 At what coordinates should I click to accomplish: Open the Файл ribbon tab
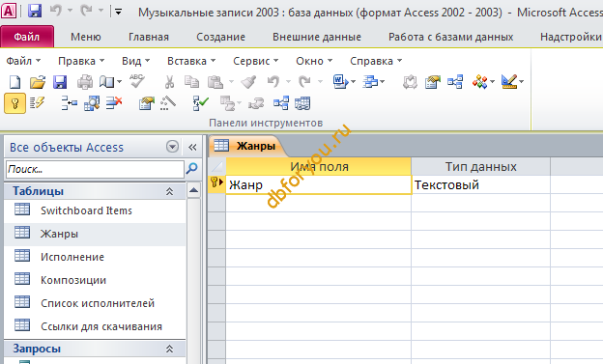tap(27, 37)
